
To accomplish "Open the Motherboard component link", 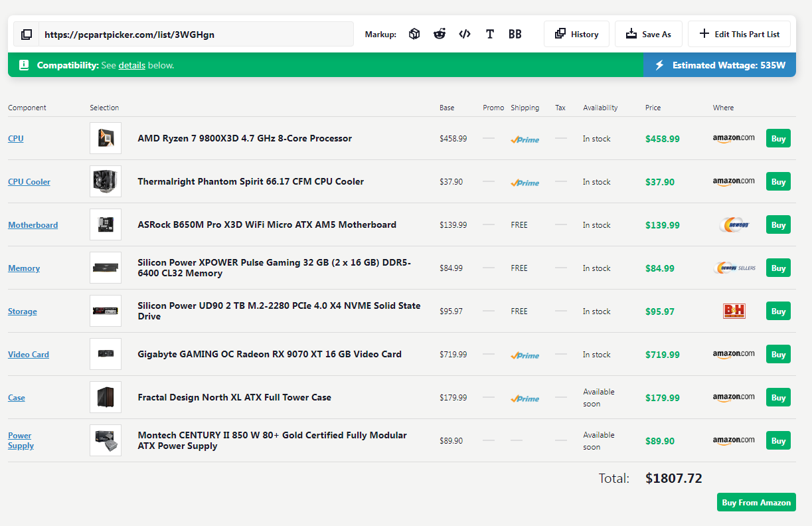I will 33,225.
